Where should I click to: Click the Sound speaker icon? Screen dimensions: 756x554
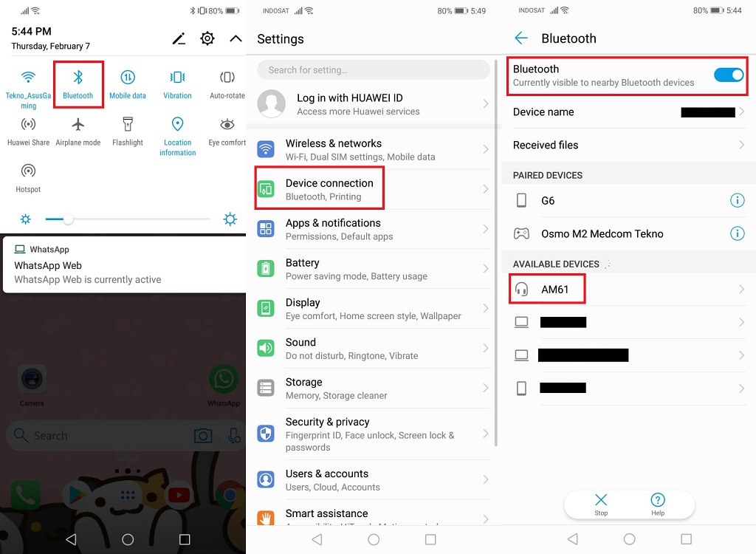(266, 348)
